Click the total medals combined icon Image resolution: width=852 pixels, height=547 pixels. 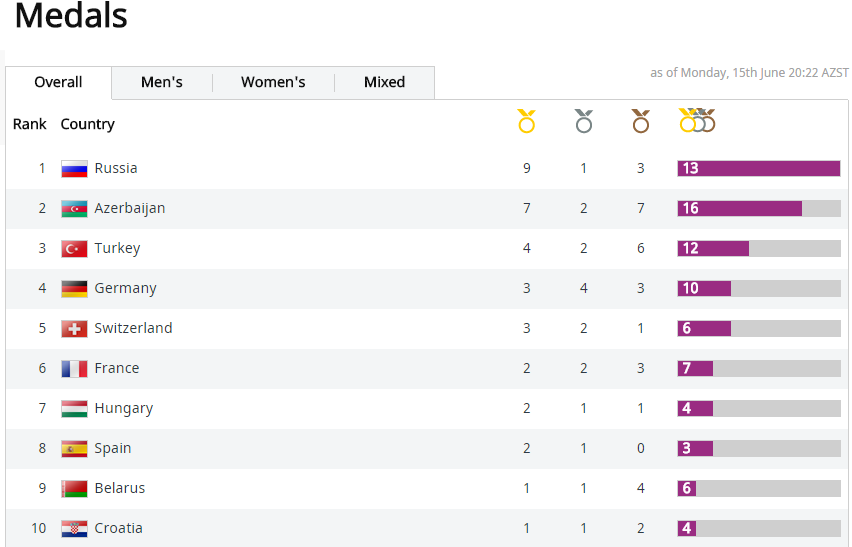point(697,121)
